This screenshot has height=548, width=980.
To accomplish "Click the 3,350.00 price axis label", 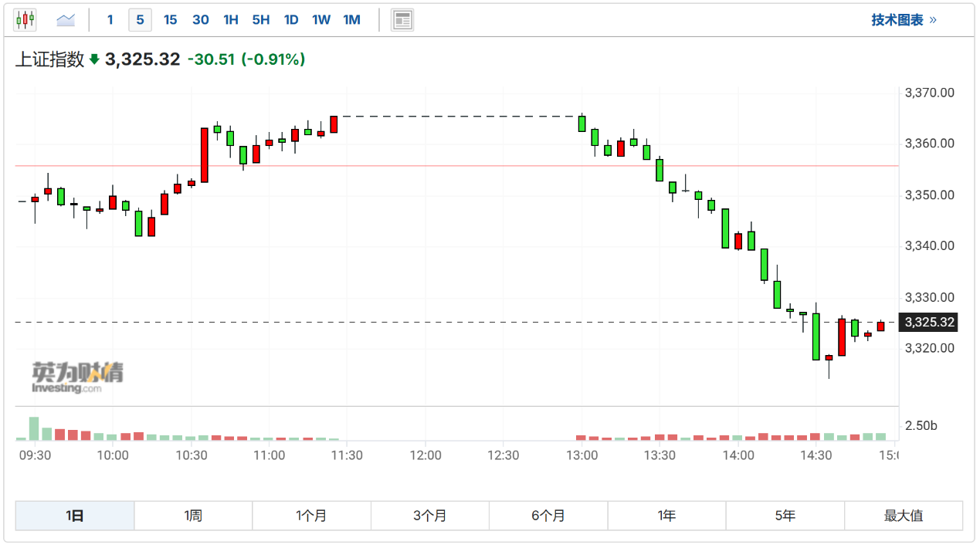I will tap(929, 195).
